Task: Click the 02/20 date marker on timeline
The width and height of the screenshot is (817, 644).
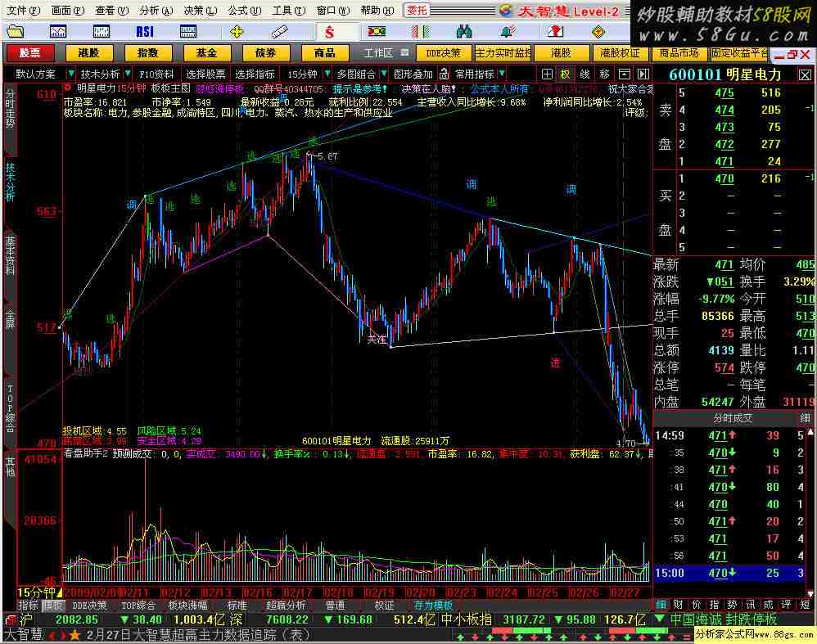Action: [421, 592]
